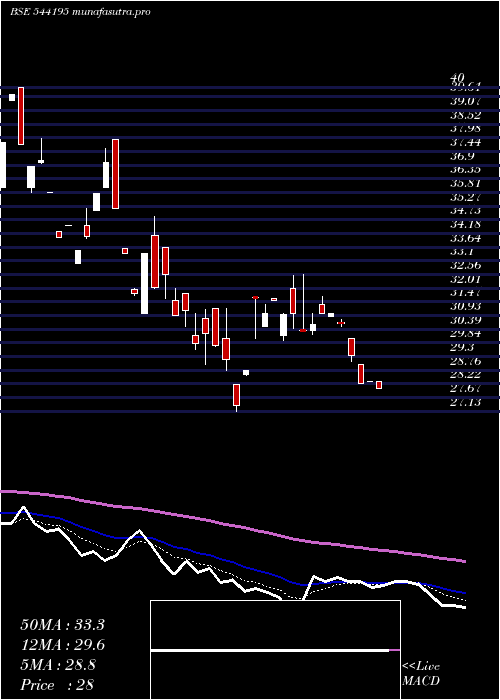Click the 33.64 price axis label
Screen dimensions: 500x700
[x=465, y=238]
